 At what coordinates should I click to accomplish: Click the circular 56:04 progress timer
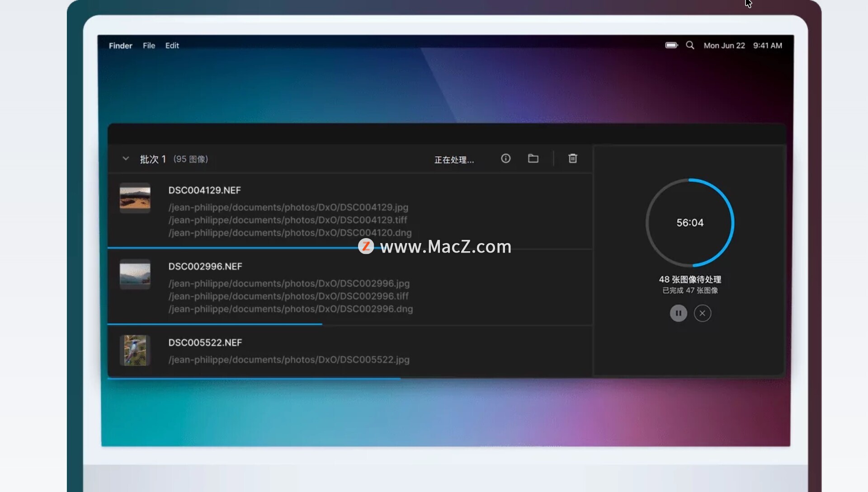[690, 223]
